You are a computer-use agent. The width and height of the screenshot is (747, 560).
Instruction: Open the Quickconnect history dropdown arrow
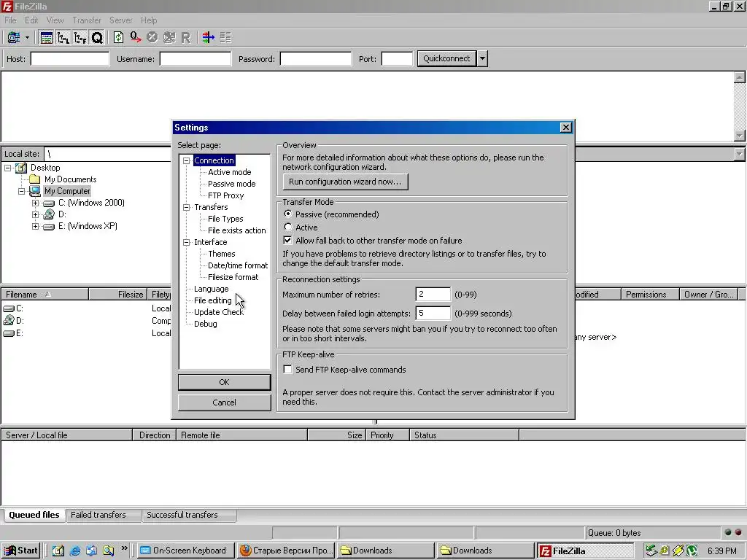pos(483,58)
